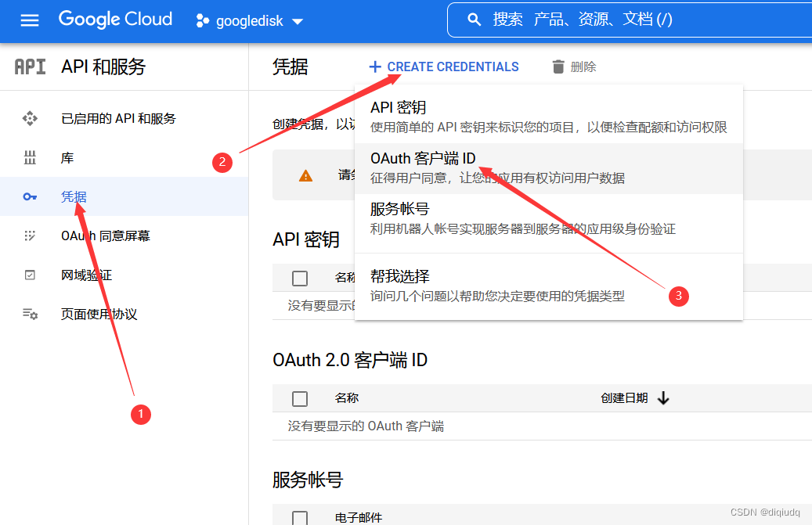This screenshot has height=525, width=812.
Task: Open the CREATE CREDENTIALS dropdown
Action: (444, 67)
